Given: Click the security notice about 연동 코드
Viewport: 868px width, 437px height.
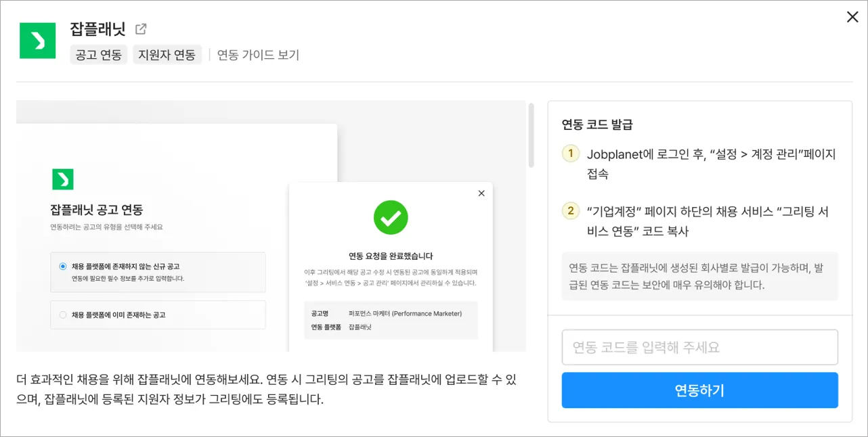Looking at the screenshot, I should 700,276.
